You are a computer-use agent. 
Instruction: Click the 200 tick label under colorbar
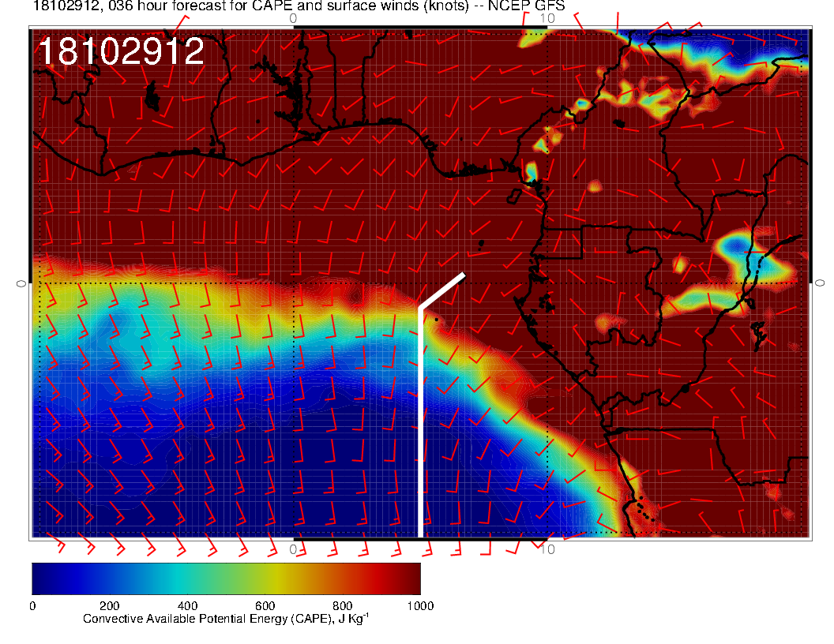click(110, 606)
